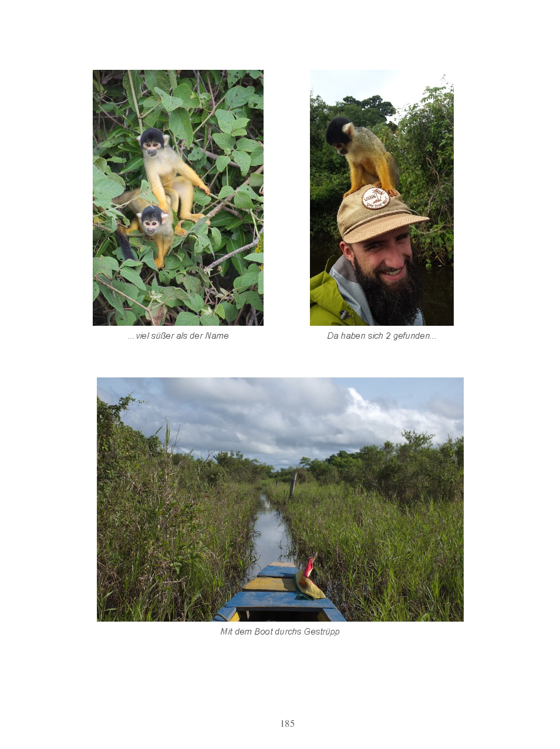Click the yellow seat plank on the boat
560x749 pixels.
pyautogui.click(x=269, y=585)
